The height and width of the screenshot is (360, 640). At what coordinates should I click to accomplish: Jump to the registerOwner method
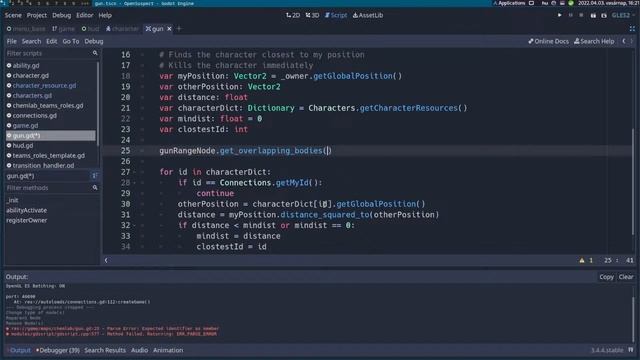point(27,220)
